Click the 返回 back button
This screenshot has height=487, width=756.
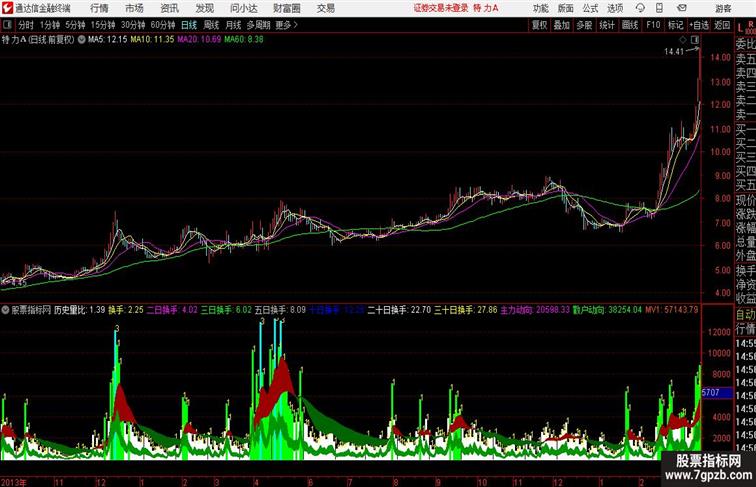coord(722,25)
